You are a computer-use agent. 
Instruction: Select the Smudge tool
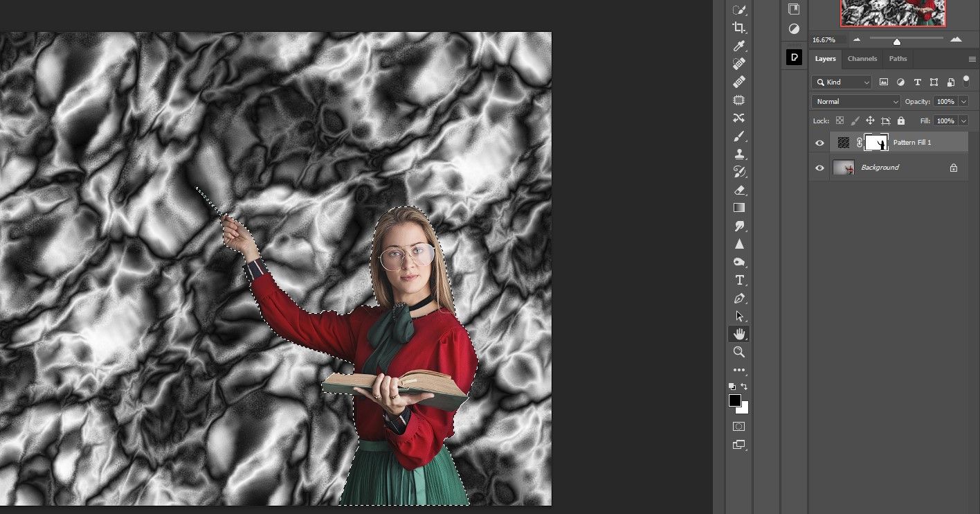[739, 226]
